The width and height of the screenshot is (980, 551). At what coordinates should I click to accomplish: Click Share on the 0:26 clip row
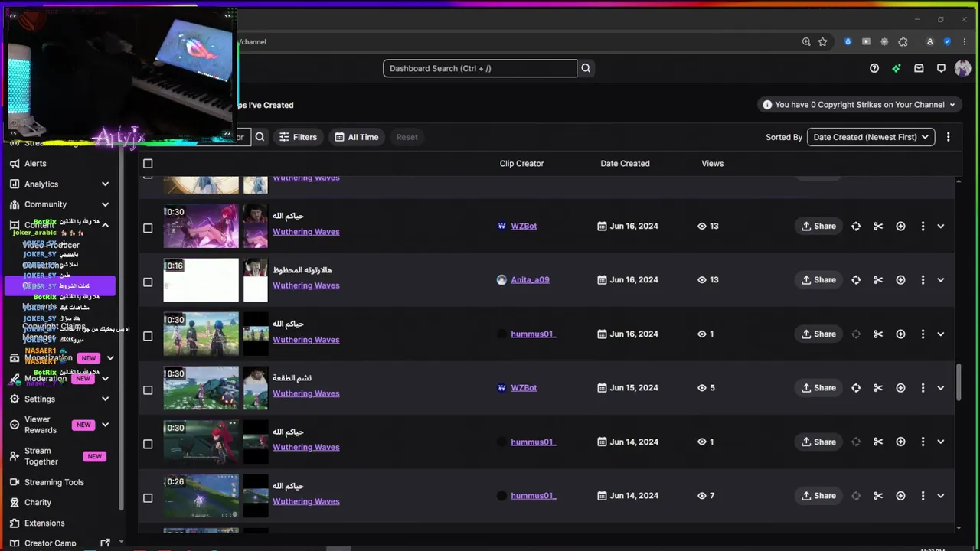(818, 496)
